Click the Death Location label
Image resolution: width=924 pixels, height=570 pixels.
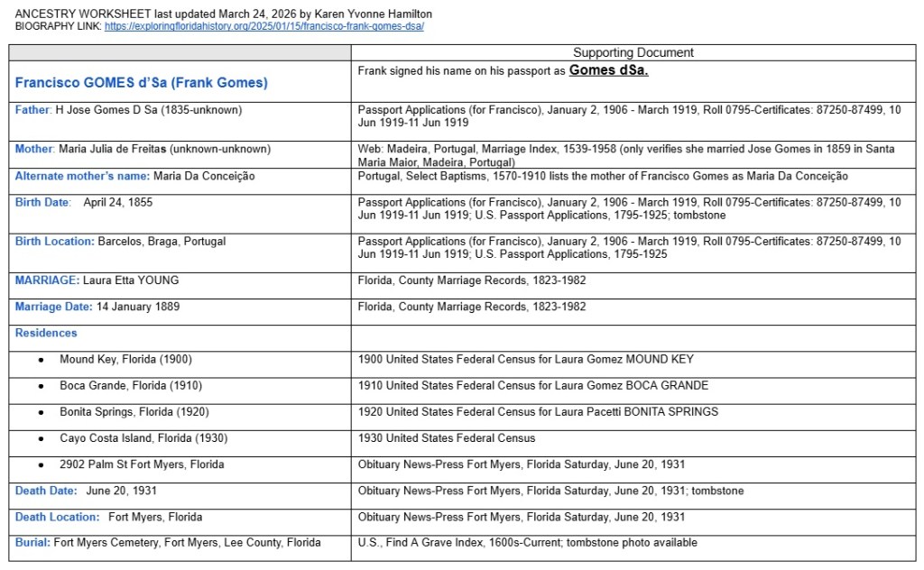(x=57, y=517)
